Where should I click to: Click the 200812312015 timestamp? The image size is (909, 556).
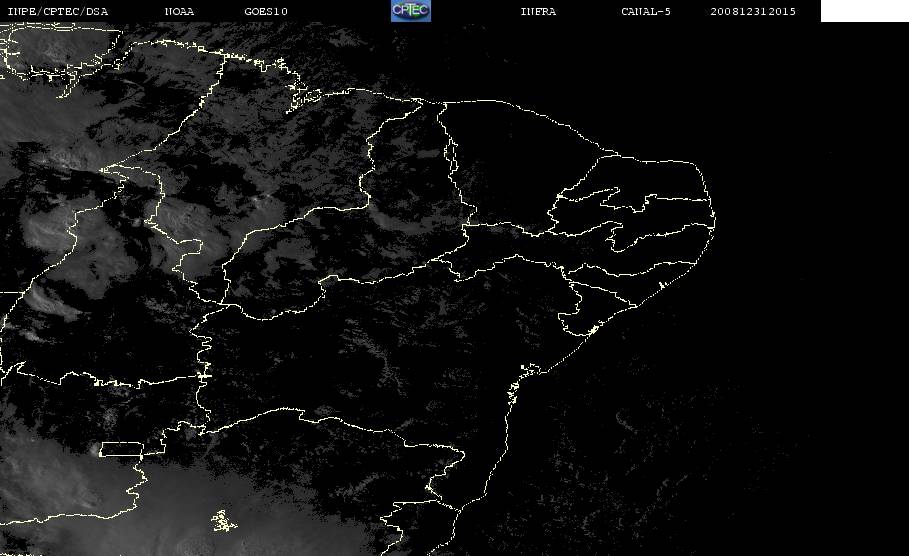point(753,12)
